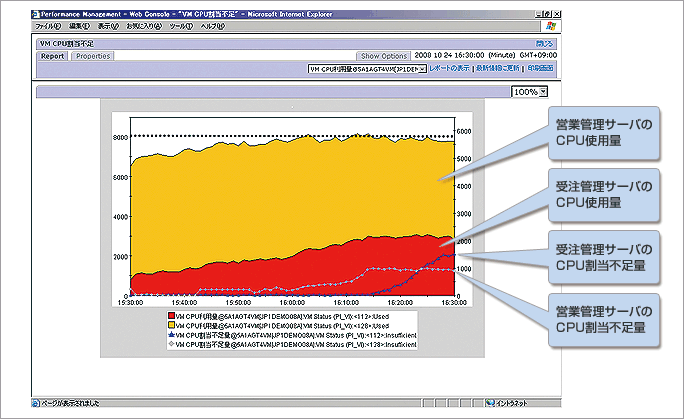684x419 pixels.
Task: Click the Show Options button
Action: click(x=383, y=56)
